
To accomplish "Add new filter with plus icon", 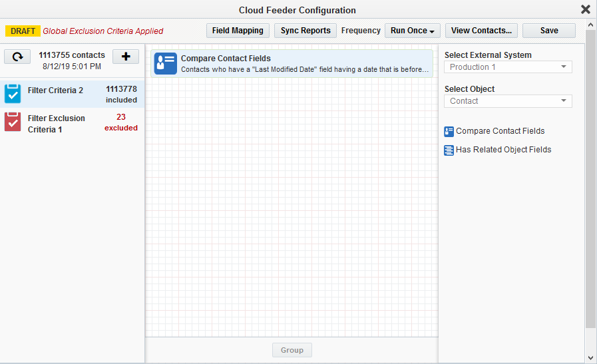I will point(126,57).
